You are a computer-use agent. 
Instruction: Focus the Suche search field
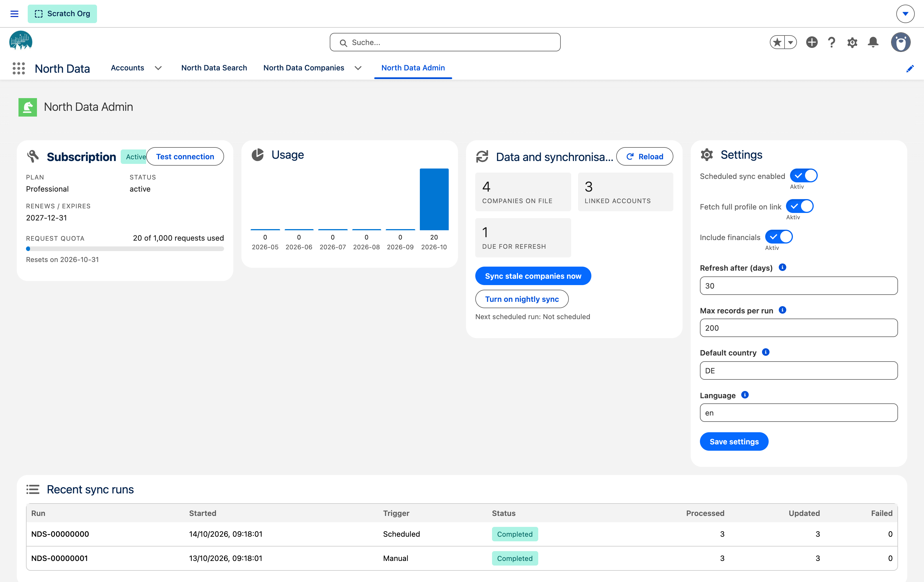point(445,42)
